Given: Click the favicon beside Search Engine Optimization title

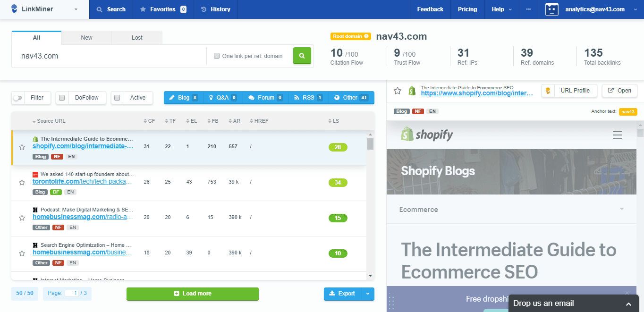Looking at the screenshot, I should tap(35, 245).
